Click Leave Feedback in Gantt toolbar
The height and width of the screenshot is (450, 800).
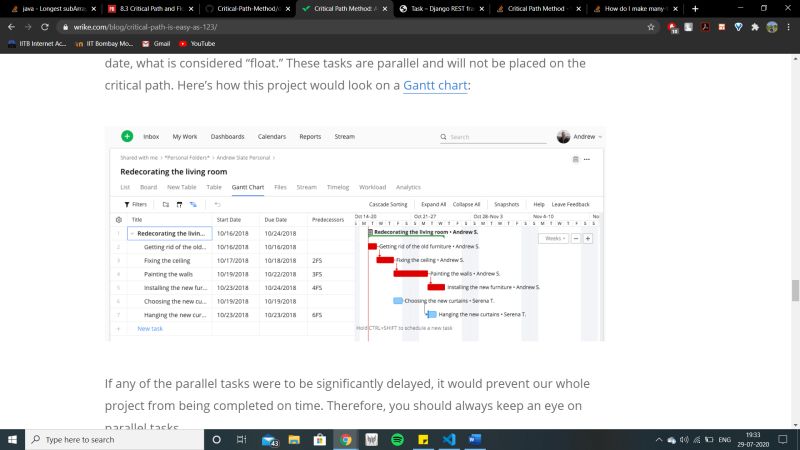tap(570, 205)
